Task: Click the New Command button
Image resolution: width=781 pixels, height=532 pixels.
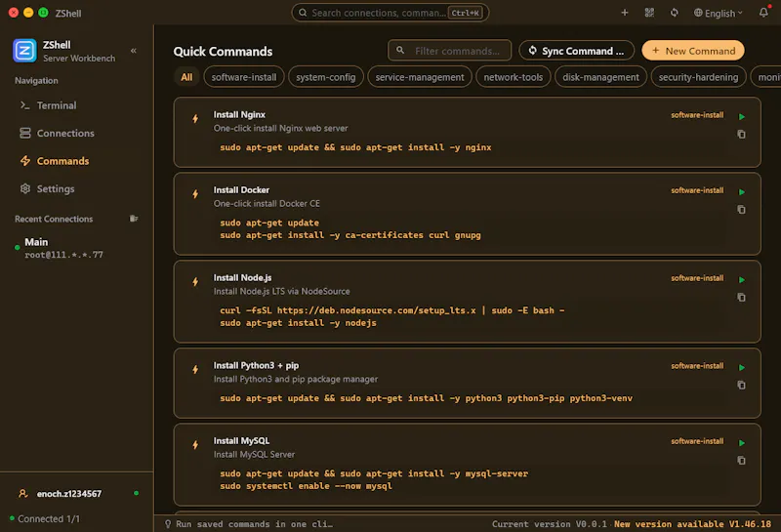Action: (x=693, y=51)
